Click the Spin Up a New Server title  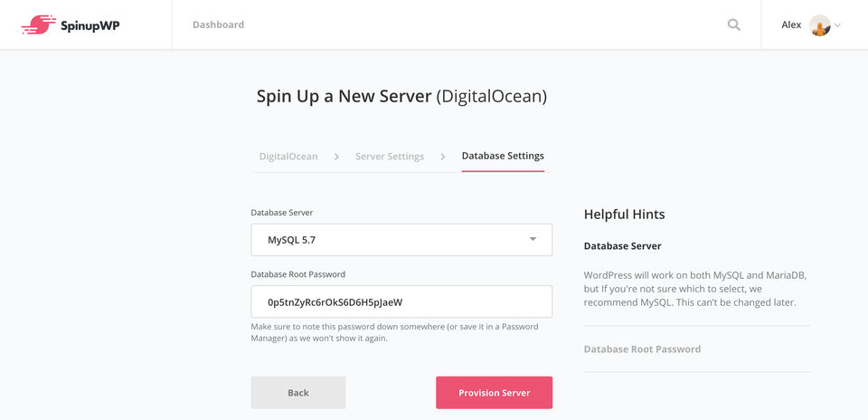pyautogui.click(x=401, y=97)
